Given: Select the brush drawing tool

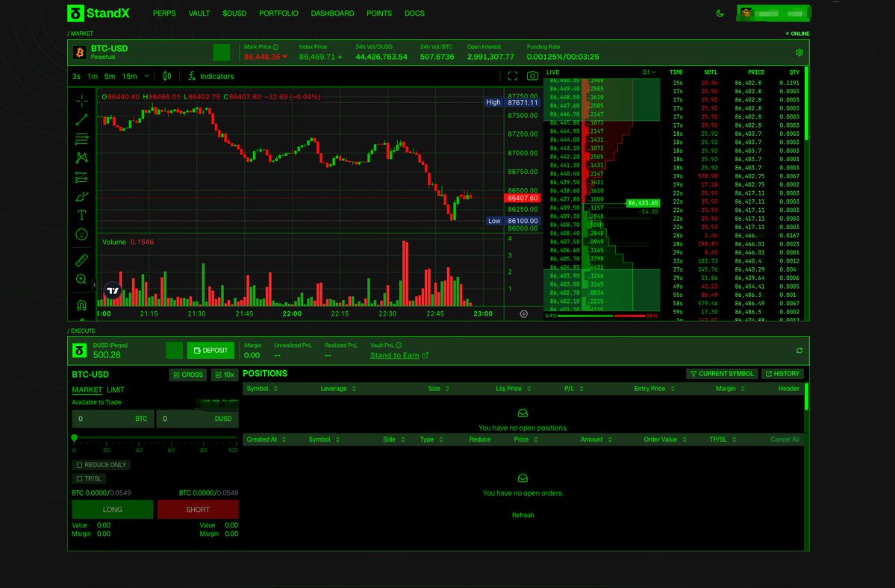Looking at the screenshot, I should (x=81, y=197).
